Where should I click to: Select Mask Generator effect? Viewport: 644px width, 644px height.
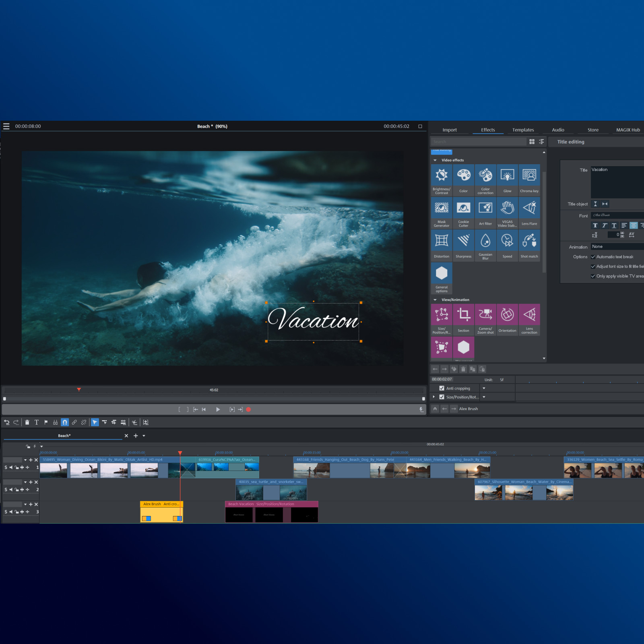click(442, 213)
